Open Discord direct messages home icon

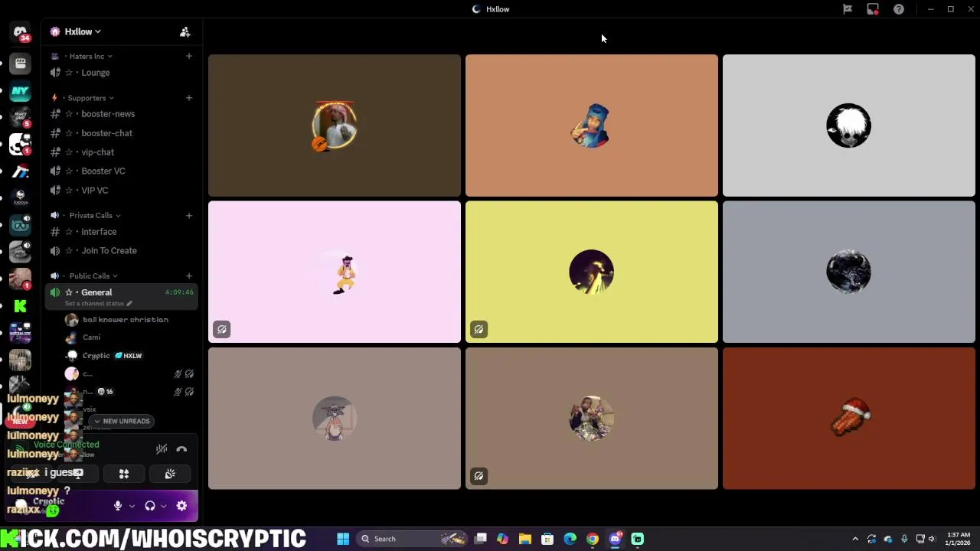click(x=20, y=33)
